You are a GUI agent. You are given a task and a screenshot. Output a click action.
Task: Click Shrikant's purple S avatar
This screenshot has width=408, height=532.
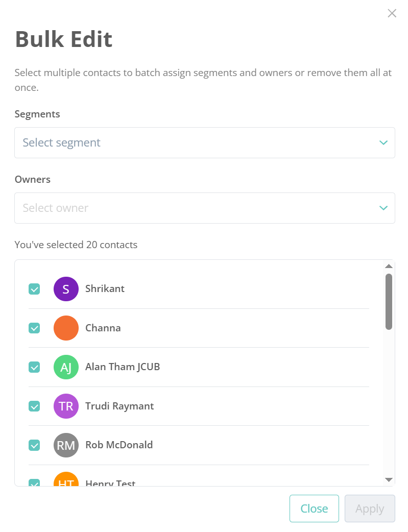[x=66, y=289]
